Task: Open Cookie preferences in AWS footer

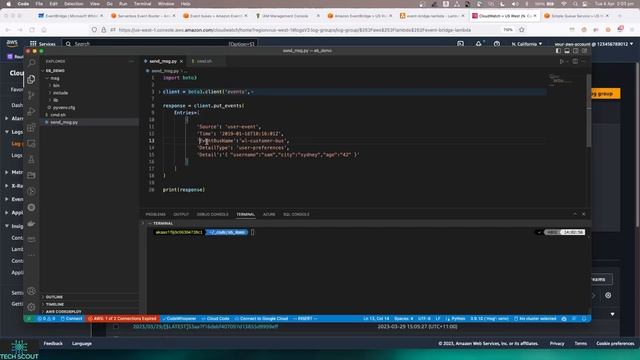Action: coord(615,344)
